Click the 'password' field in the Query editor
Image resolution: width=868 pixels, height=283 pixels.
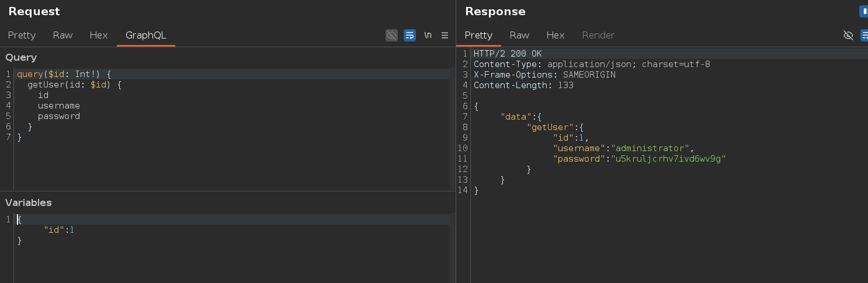[59, 116]
